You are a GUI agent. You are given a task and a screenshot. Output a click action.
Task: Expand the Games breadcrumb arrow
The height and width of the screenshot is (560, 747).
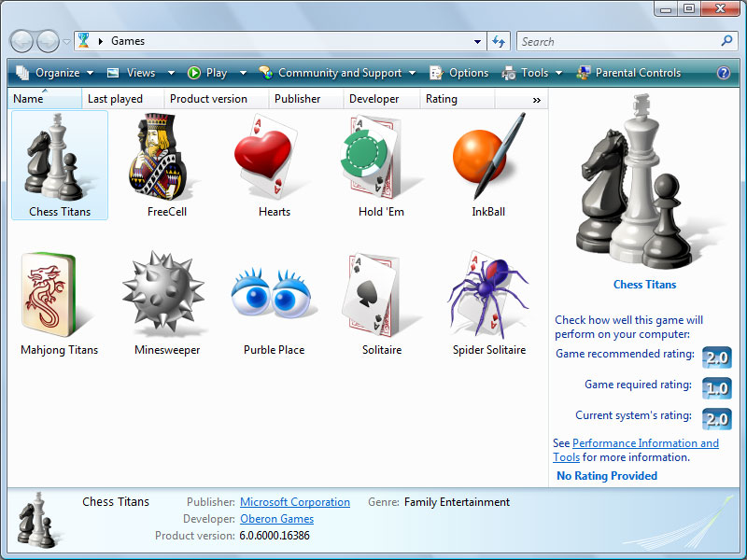pyautogui.click(x=101, y=41)
